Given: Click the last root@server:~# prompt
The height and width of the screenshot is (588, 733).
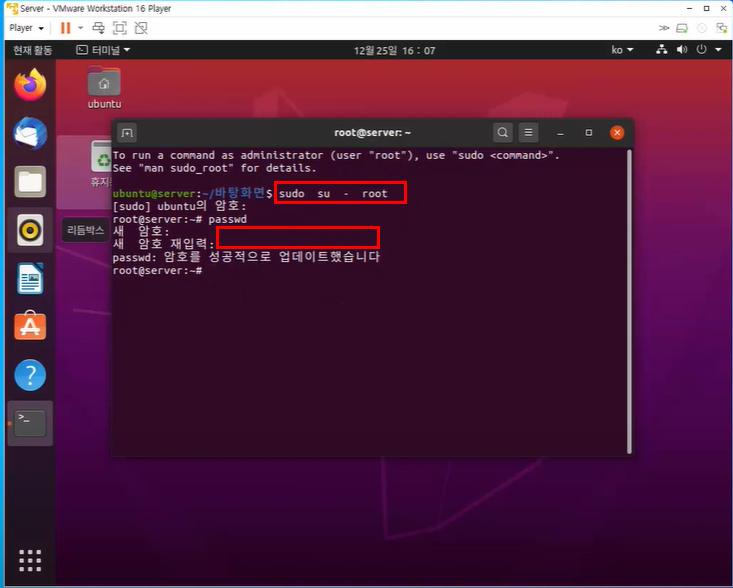Looking at the screenshot, I should click(158, 271).
